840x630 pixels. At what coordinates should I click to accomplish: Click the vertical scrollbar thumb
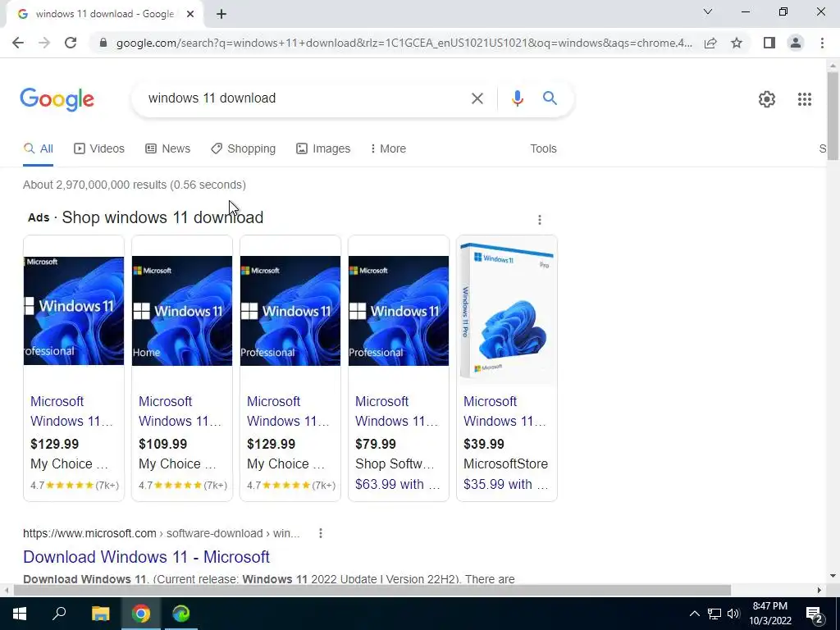(833, 115)
